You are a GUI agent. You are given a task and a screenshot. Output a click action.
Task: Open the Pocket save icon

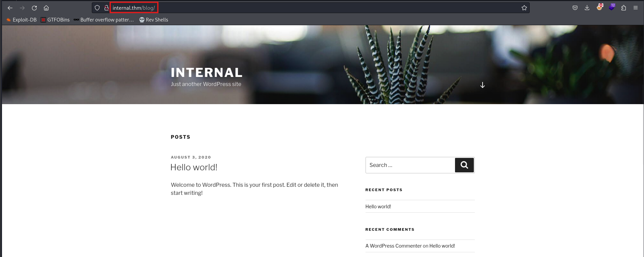pyautogui.click(x=575, y=8)
